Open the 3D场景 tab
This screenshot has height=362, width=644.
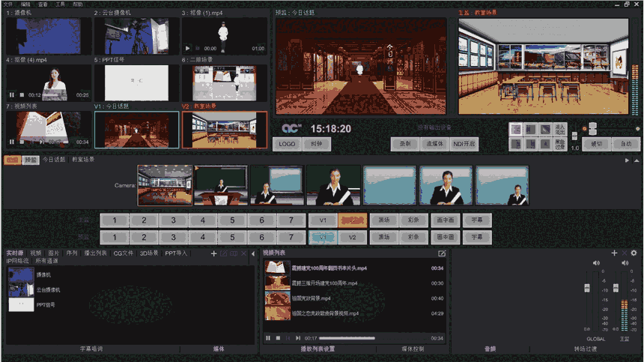(150, 253)
